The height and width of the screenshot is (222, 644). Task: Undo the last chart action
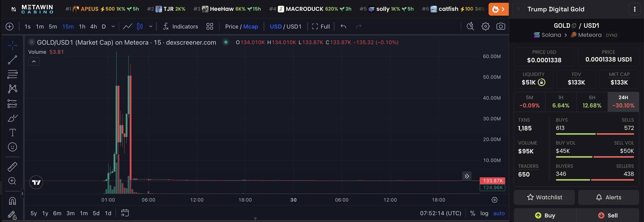click(x=343, y=26)
